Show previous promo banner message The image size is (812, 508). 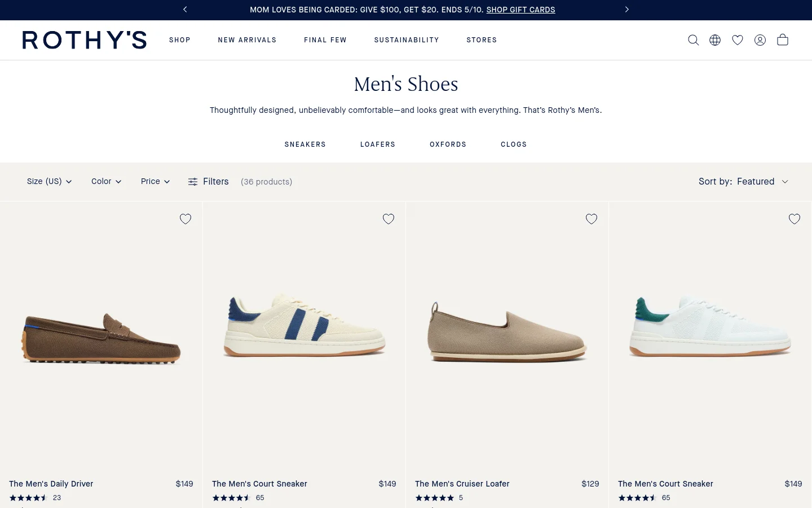point(185,10)
